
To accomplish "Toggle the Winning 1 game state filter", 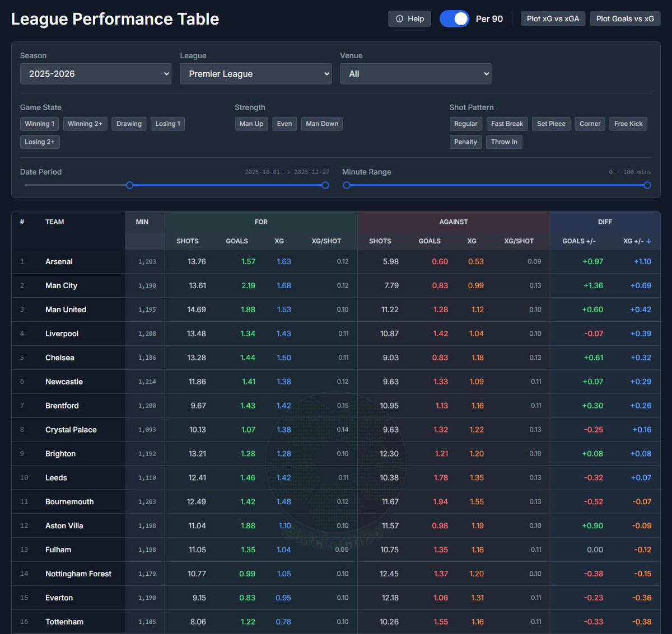I will tap(39, 124).
